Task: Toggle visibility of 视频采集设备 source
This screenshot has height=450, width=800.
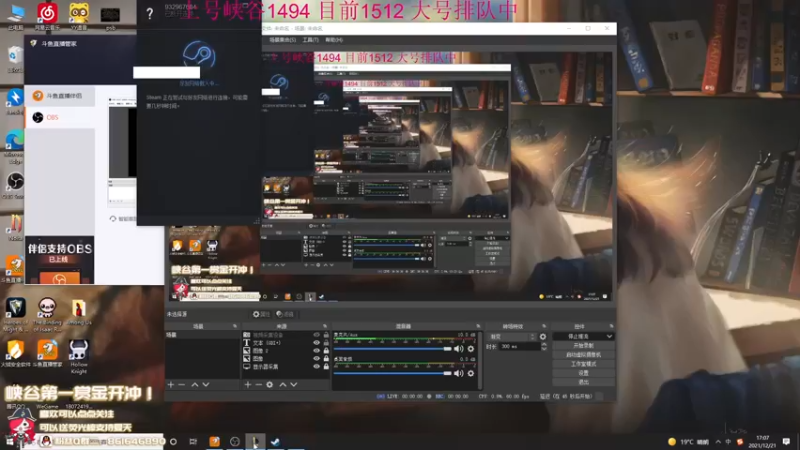Action: click(316, 335)
